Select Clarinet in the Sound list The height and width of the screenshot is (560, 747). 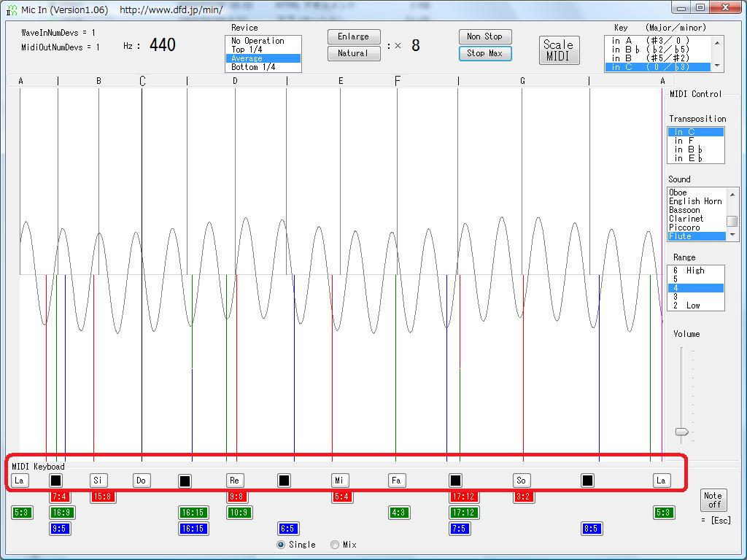[697, 219]
